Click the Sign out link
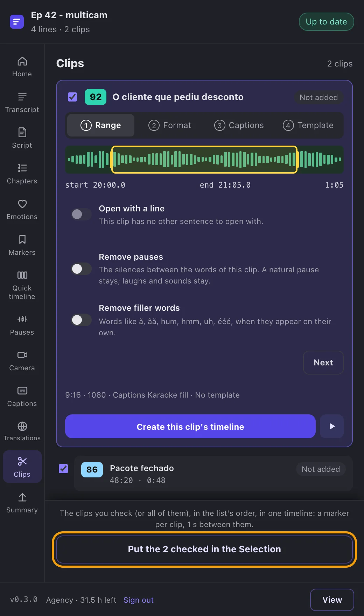This screenshot has width=364, height=616. 139,600
